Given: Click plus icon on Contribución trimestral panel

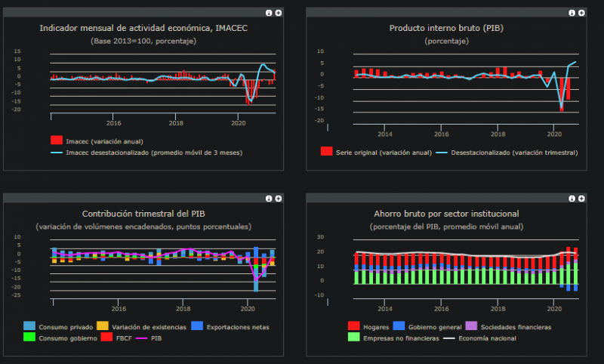Looking at the screenshot, I should coord(279,198).
